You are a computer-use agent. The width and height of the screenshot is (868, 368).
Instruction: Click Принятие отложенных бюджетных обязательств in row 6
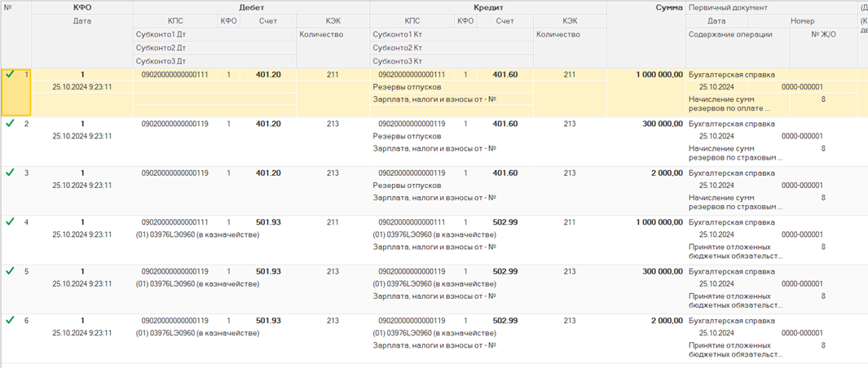point(735,350)
